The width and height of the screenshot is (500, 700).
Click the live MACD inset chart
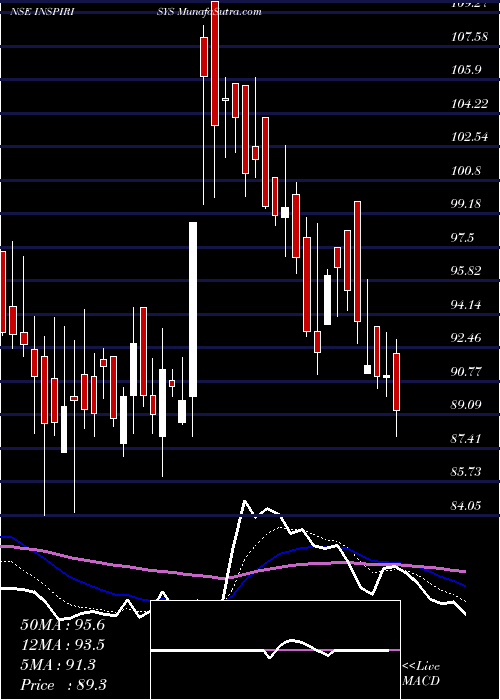coord(275,650)
